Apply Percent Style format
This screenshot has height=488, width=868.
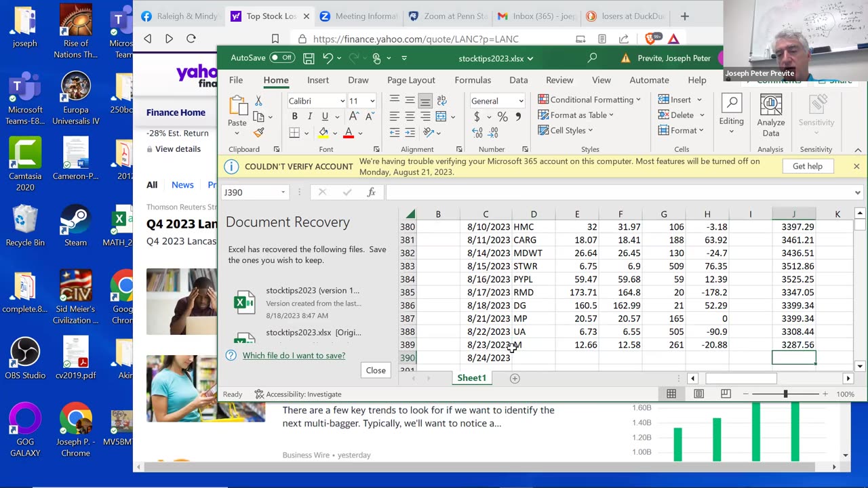[502, 117]
